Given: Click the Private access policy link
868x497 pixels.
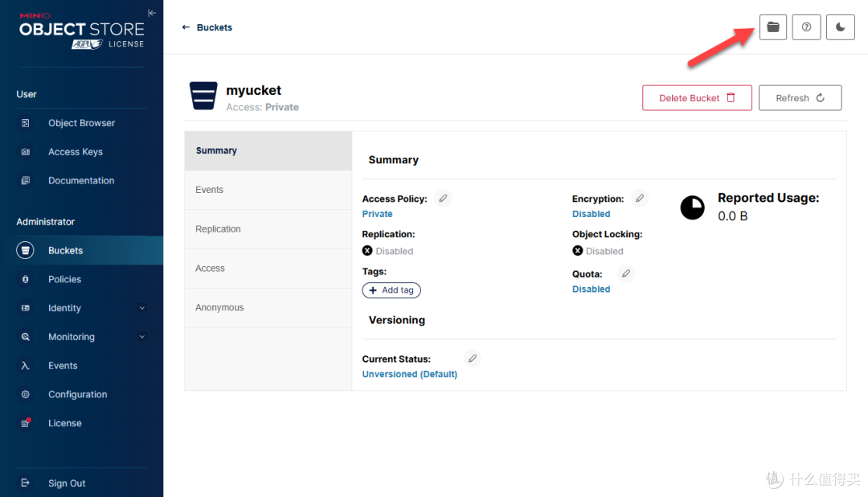Looking at the screenshot, I should (378, 214).
